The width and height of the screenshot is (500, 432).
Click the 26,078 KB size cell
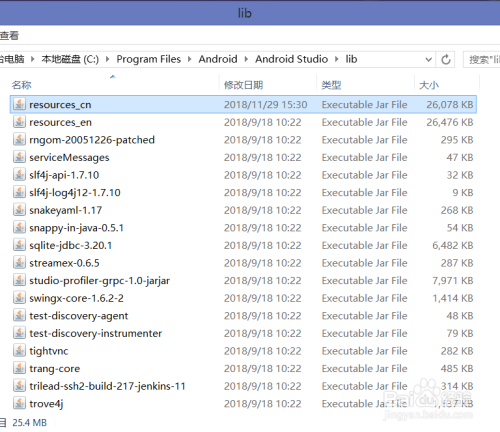(x=450, y=105)
